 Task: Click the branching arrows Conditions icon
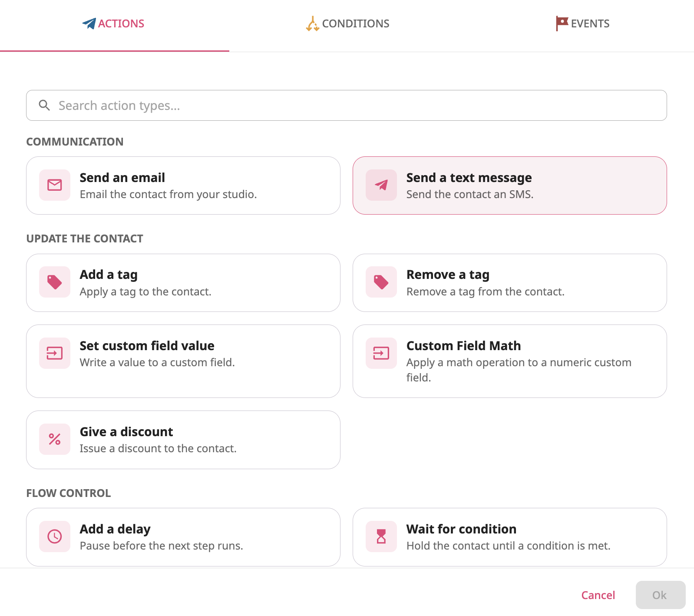[x=312, y=23]
